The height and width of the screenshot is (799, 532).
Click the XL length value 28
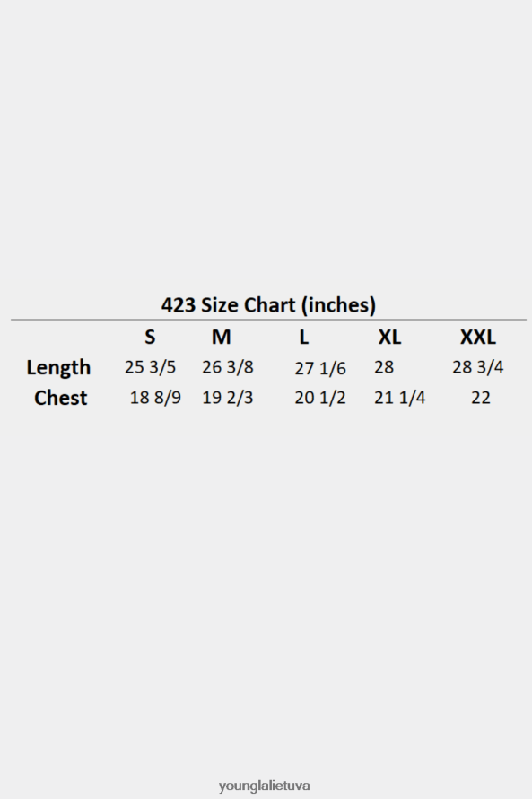[x=384, y=367]
